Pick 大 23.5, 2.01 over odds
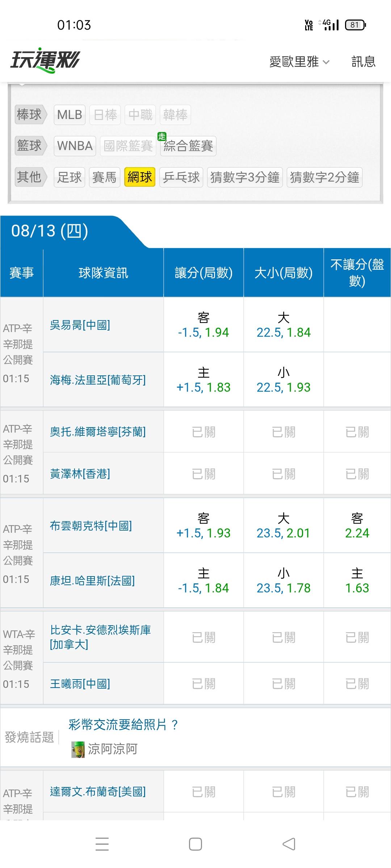This screenshot has width=391, height=868. point(283,526)
